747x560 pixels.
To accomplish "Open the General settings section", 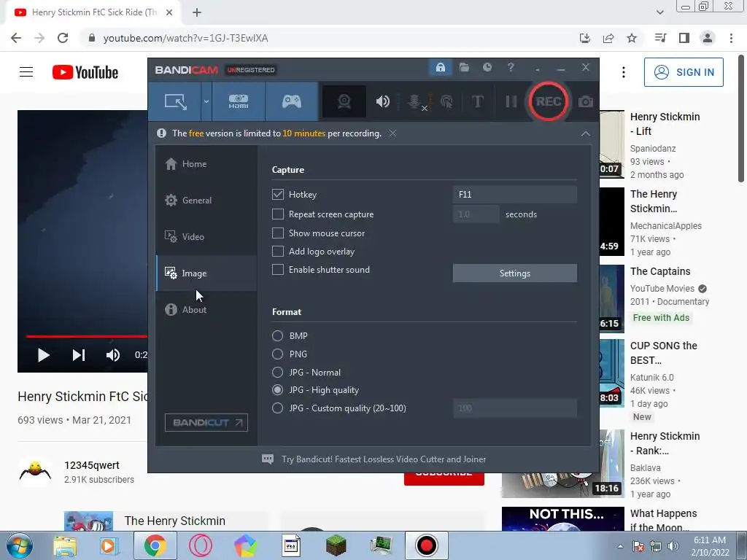I will 206,200.
